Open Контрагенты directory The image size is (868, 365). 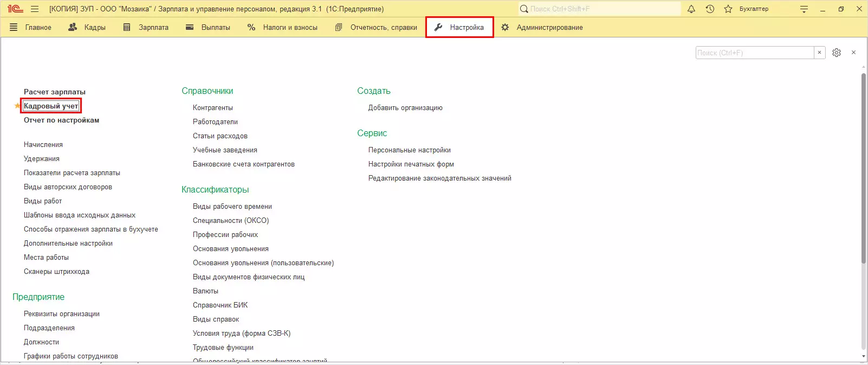coord(213,107)
